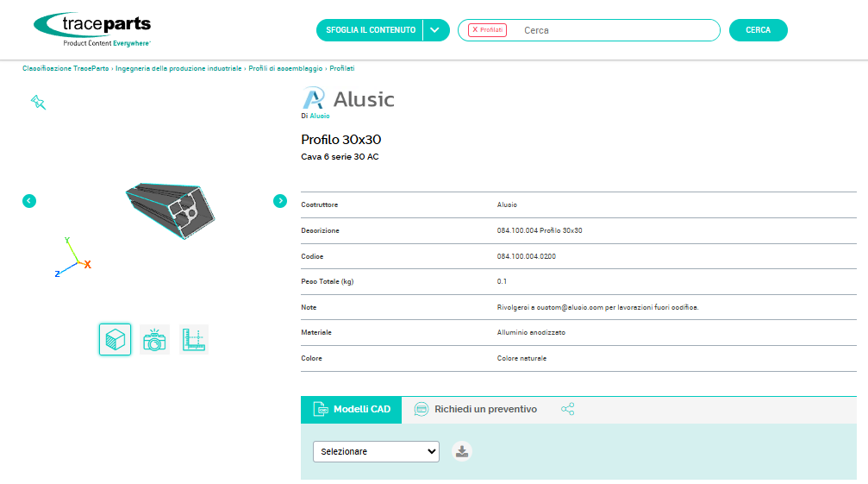Screen dimensions: 868x484
Task: Click the Profilo 30x30 title
Action: [x=341, y=140]
